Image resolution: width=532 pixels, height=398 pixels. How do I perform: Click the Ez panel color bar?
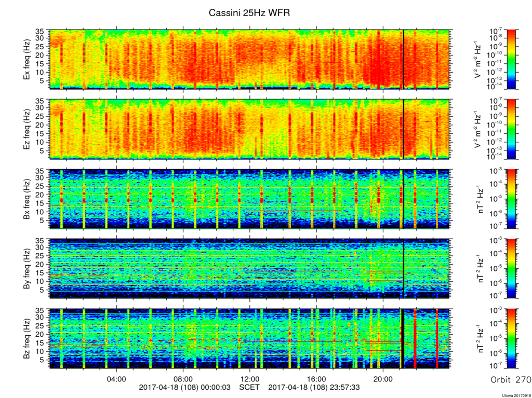511,129
